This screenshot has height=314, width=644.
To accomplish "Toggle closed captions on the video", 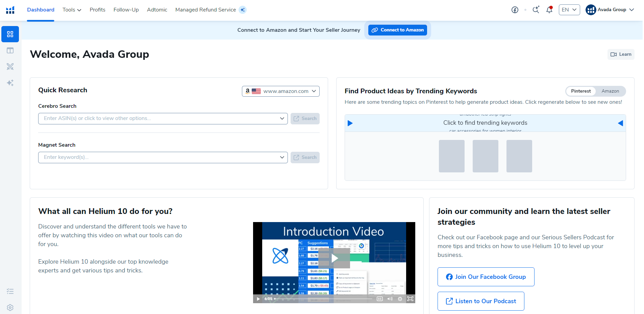I will [x=380, y=299].
